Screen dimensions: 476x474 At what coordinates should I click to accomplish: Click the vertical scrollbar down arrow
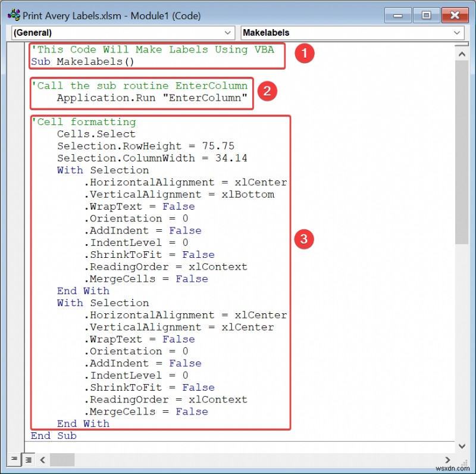point(462,445)
